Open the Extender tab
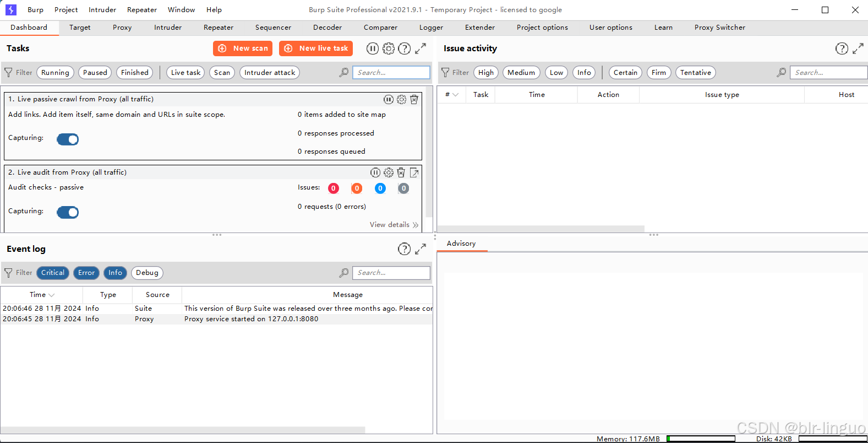Image resolution: width=868 pixels, height=443 pixels. (480, 28)
